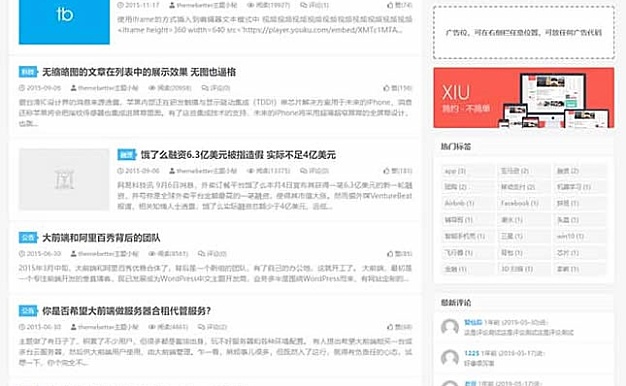This screenshot has height=386, width=626.
Task: Click blue category badge before 大前端和阿里百秀 title
Action: [28, 238]
